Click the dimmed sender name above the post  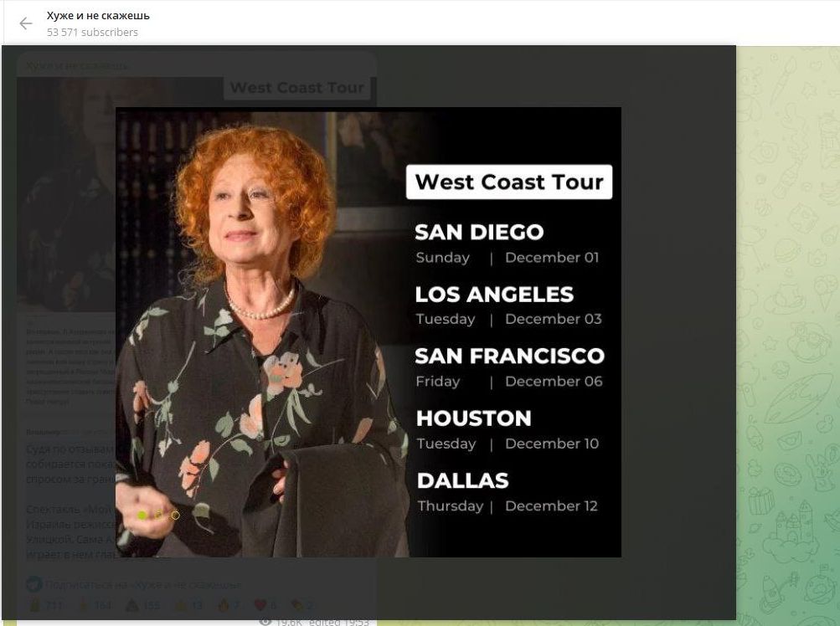[x=77, y=65]
